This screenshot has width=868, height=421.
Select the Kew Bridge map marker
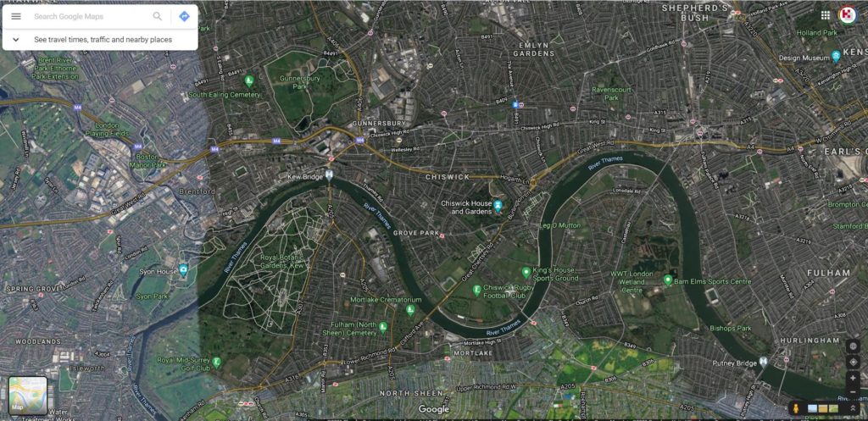tap(330, 175)
